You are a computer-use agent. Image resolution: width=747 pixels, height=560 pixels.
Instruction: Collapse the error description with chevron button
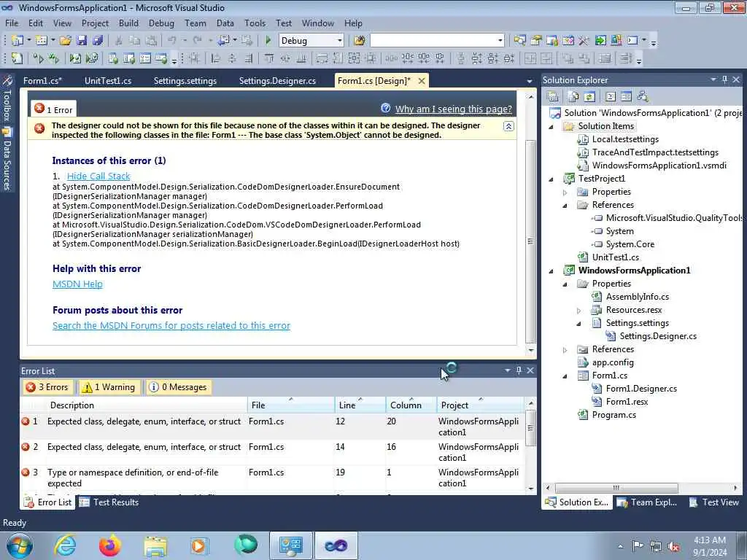coord(508,126)
